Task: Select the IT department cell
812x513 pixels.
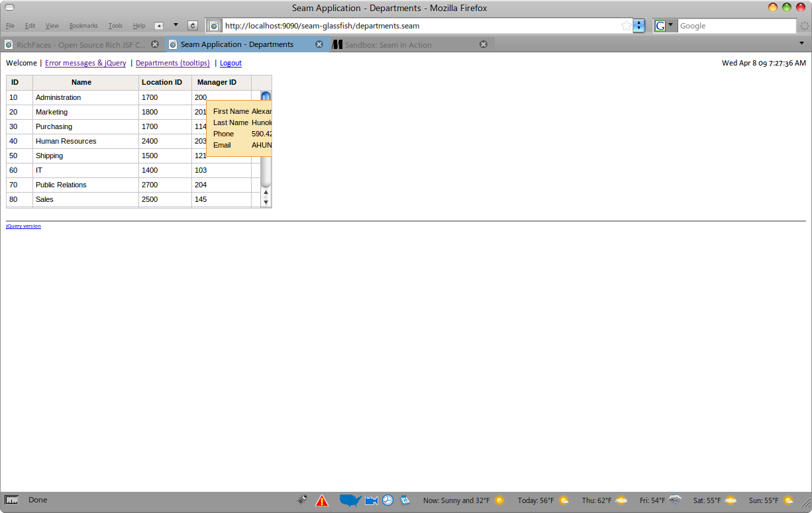Action: click(85, 170)
